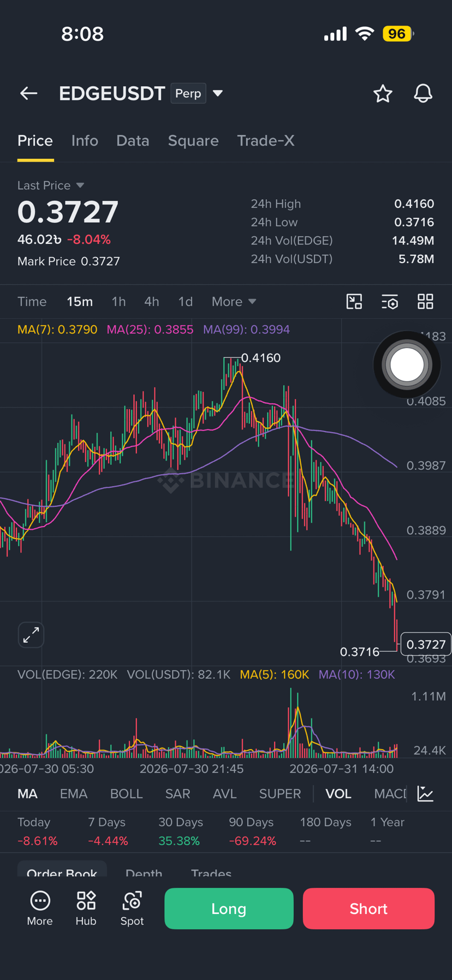The image size is (452, 980).
Task: Tap the Wi-Fi status icon
Action: pyautogui.click(x=365, y=34)
